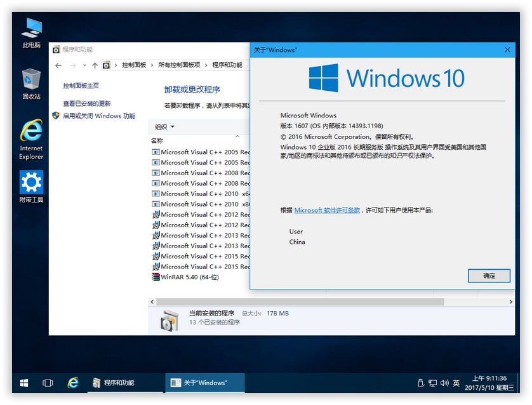Select first Microsoft Visual C++ 2005 entry
Viewport: 532px width, 405px height.
[x=200, y=152]
